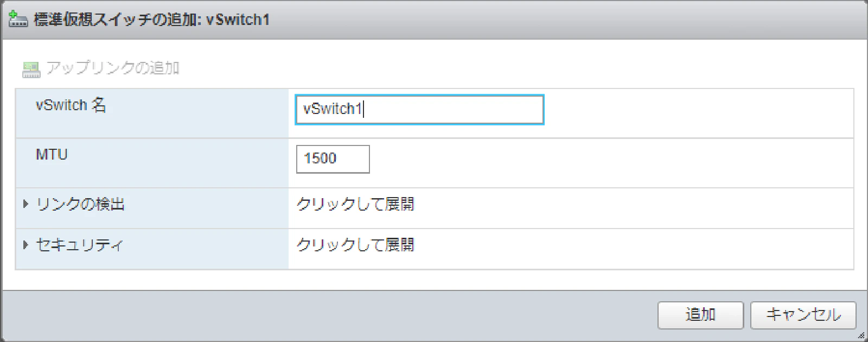
Task: Focus the vSwitch 名 text field
Action: (419, 110)
